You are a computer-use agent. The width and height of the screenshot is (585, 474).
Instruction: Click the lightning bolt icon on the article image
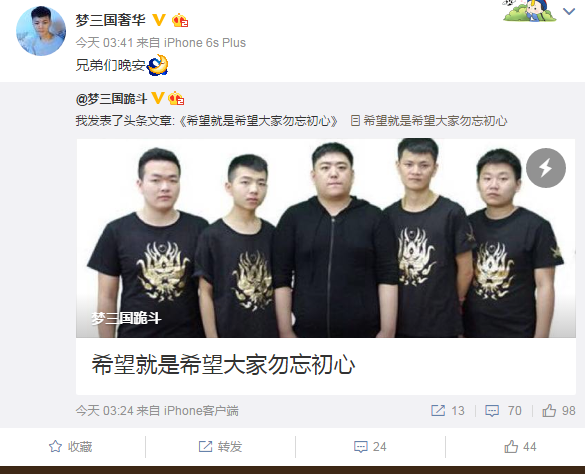546,168
